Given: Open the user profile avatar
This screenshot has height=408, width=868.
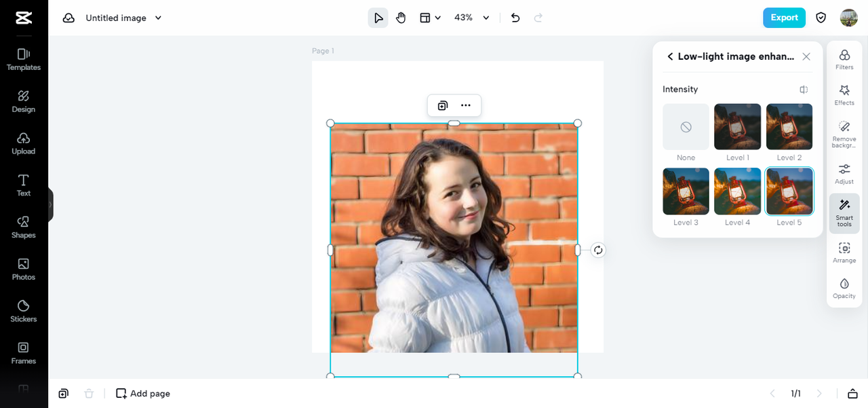Looking at the screenshot, I should click(849, 18).
